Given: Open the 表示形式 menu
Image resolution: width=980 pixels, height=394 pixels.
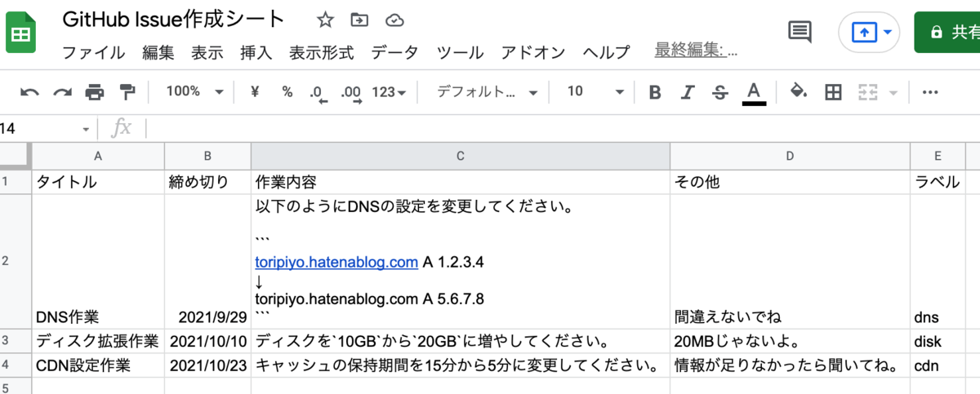Looking at the screenshot, I should tap(321, 52).
